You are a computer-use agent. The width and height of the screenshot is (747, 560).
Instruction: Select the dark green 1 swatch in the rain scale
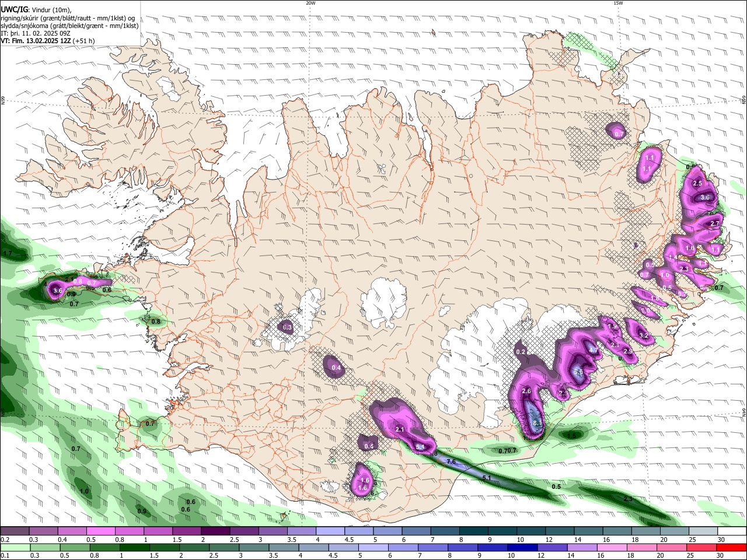134,547
